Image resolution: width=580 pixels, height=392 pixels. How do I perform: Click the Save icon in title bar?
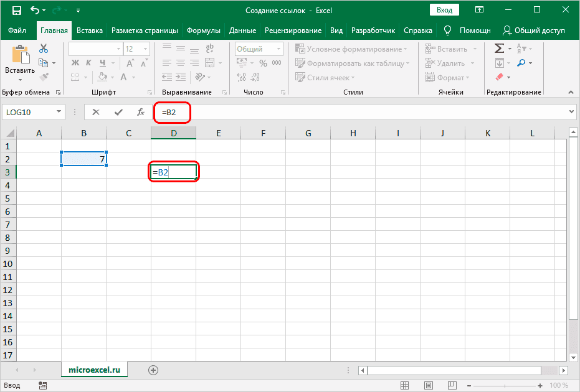17,11
